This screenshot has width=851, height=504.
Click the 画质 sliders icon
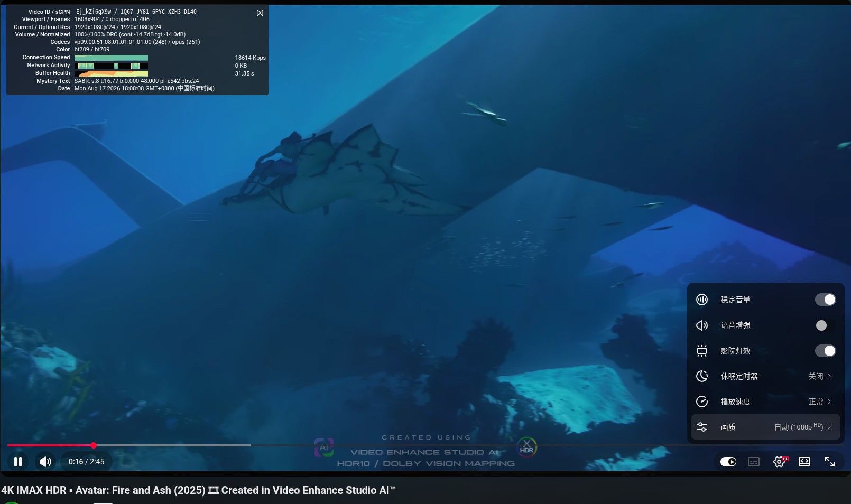tap(702, 427)
